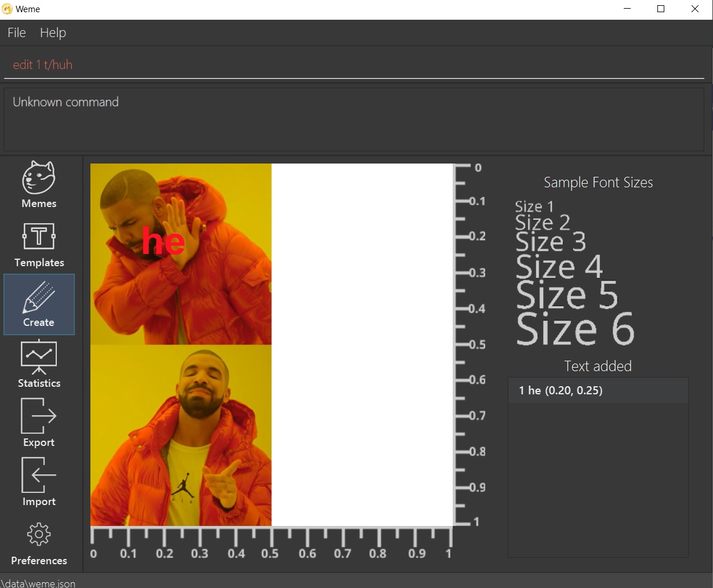
Task: Click the 0.5 mark on horizontal ruler
Action: click(x=270, y=554)
